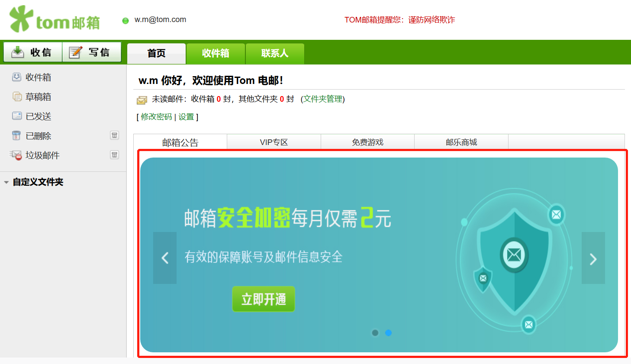Click the 收信 receive mail button

[33, 52]
